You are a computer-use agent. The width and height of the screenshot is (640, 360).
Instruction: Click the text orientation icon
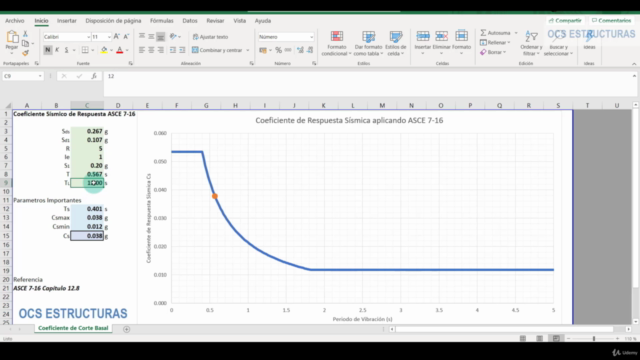pos(173,37)
